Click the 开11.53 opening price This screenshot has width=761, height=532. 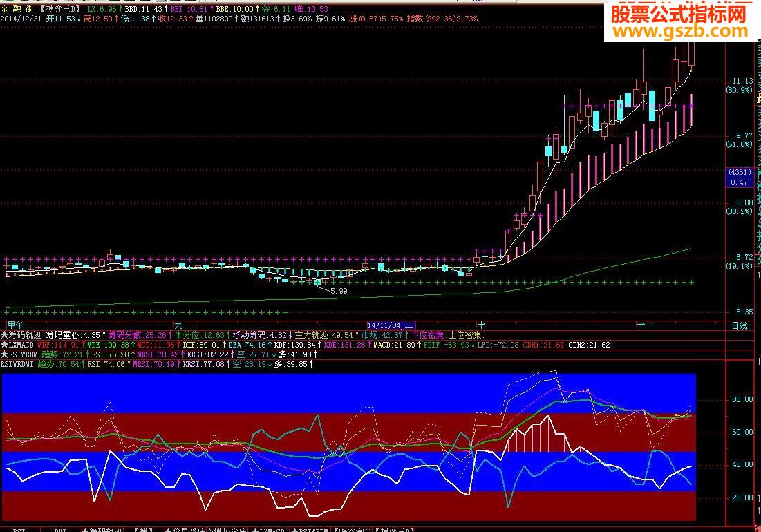pos(61,19)
